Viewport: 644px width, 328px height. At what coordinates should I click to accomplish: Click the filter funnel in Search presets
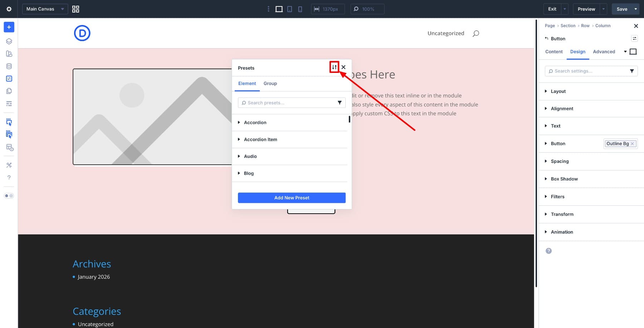[340, 103]
